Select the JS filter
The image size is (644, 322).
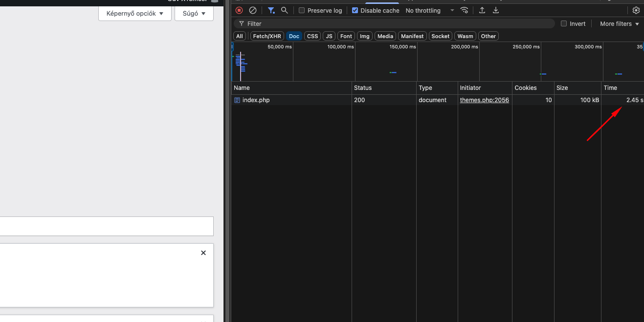click(x=329, y=36)
